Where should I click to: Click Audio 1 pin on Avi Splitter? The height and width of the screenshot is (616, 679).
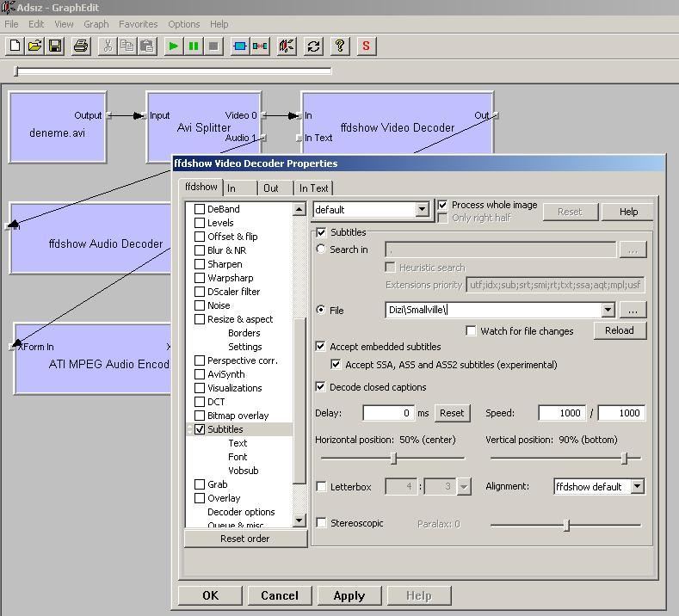click(x=263, y=138)
